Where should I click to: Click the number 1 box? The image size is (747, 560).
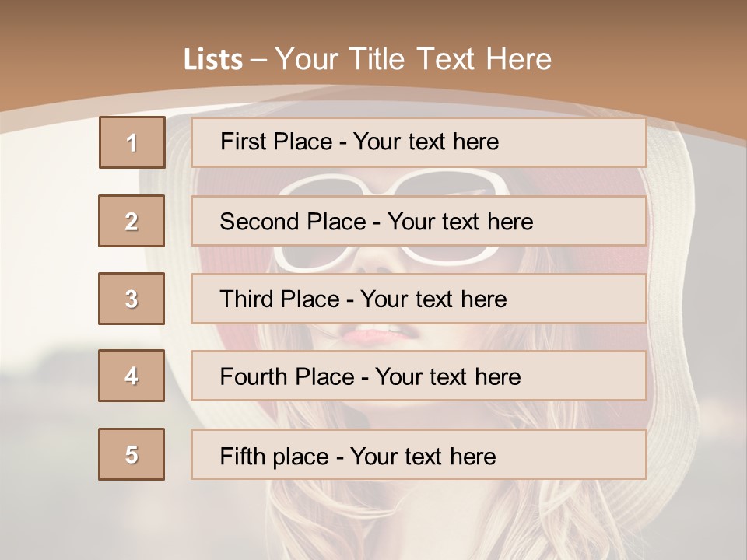(132, 142)
